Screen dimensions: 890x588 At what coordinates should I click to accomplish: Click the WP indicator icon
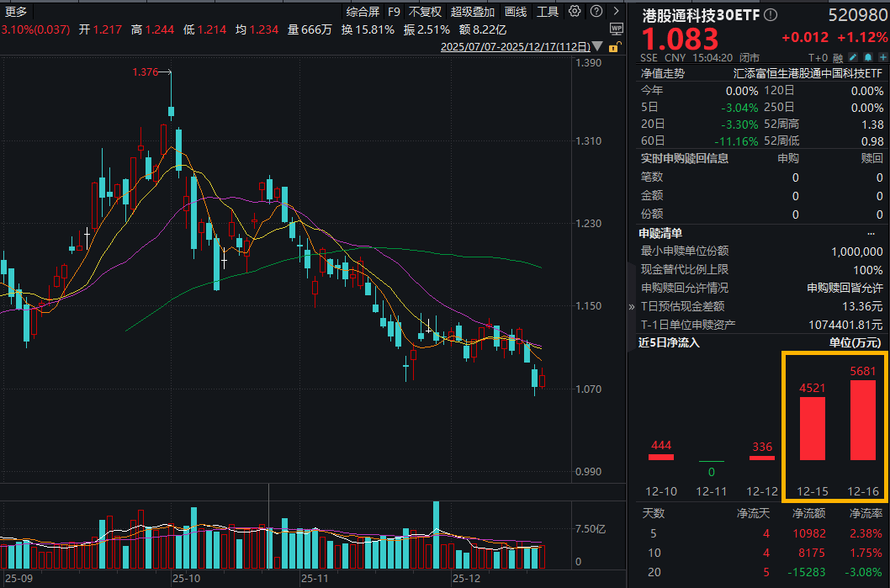point(617,29)
